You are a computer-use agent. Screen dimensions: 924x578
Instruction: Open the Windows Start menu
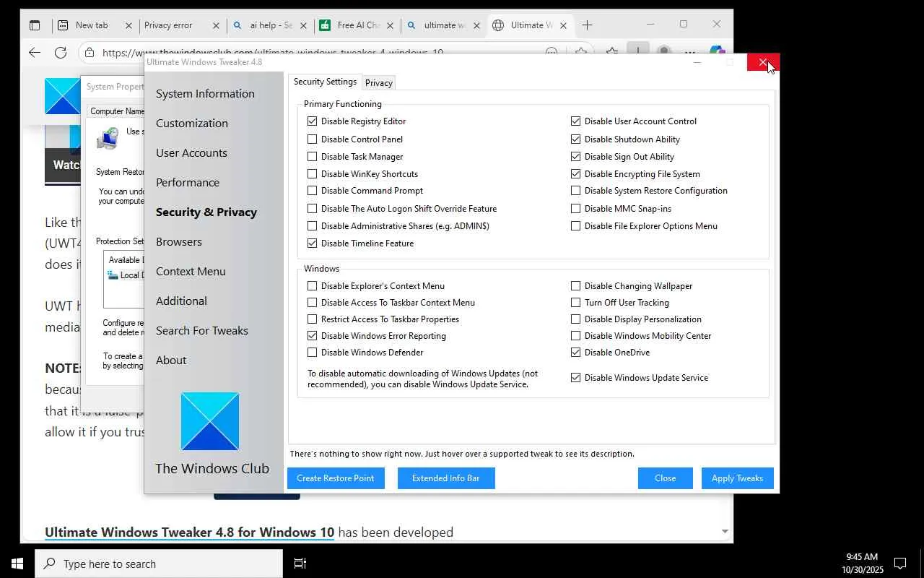point(17,564)
